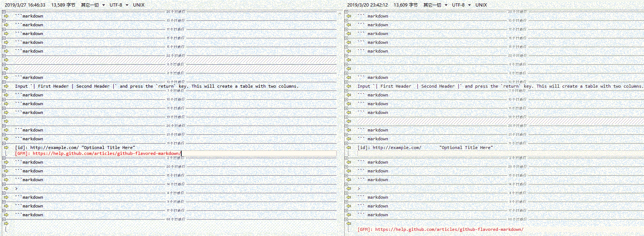
Task: Click right pane copy arrow beside 'Input | First Header' line
Action: [x=349, y=86]
